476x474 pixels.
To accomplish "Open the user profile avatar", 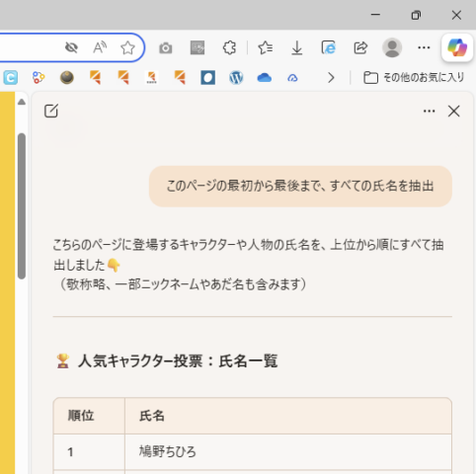I will (392, 47).
